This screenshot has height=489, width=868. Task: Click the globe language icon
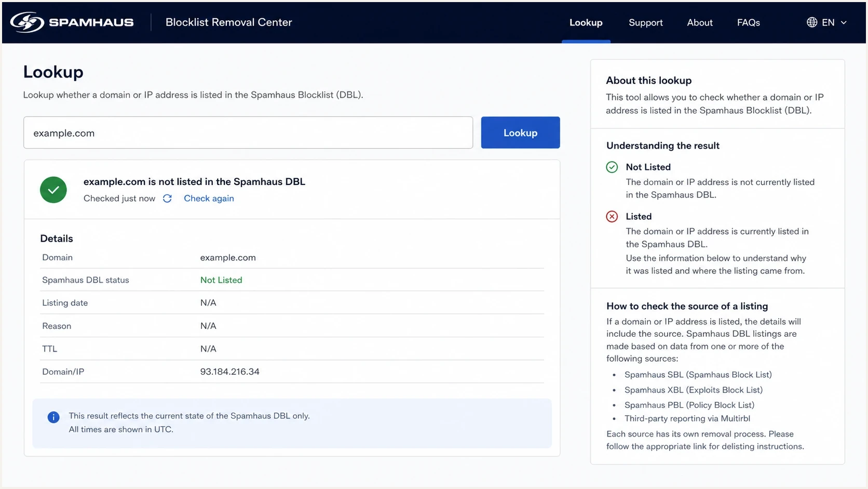[x=812, y=22]
